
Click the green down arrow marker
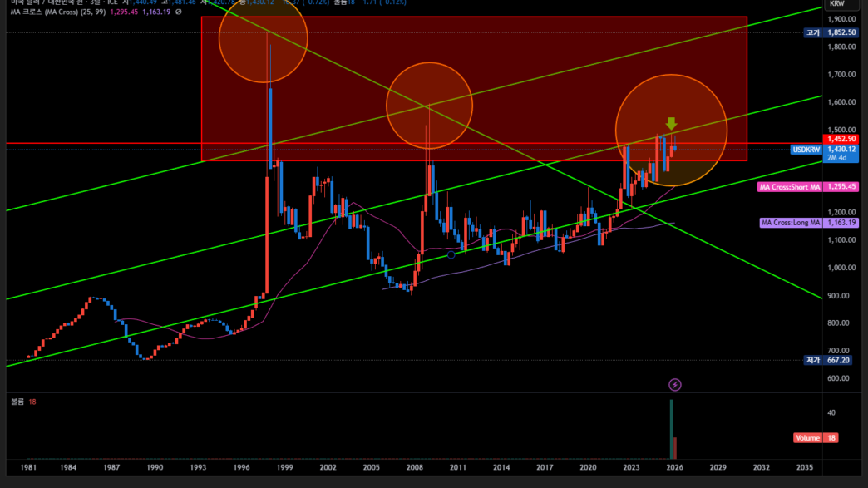pyautogui.click(x=672, y=124)
